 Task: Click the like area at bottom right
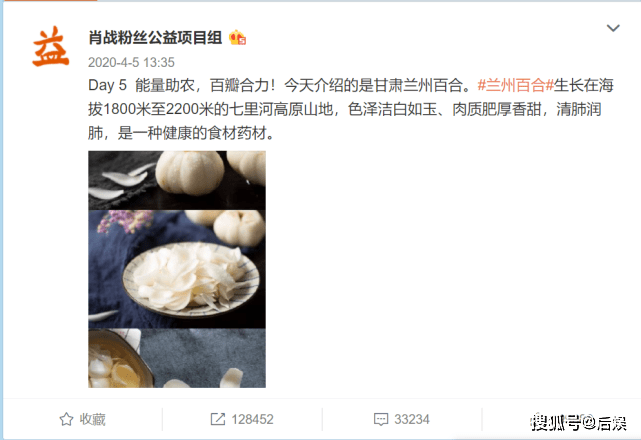(560, 419)
